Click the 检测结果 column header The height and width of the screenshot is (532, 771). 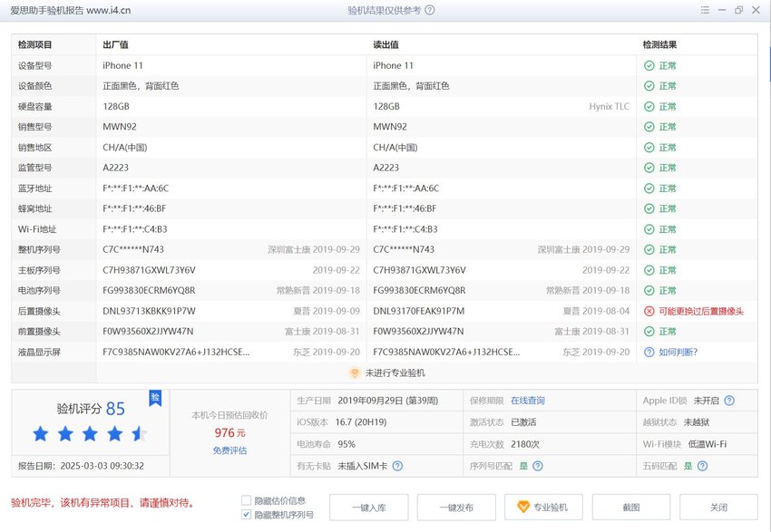click(659, 44)
